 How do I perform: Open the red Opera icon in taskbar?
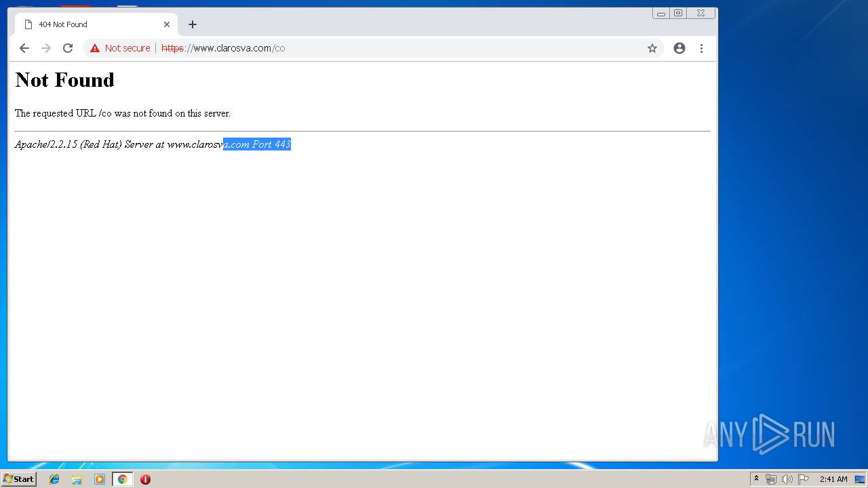tap(145, 479)
